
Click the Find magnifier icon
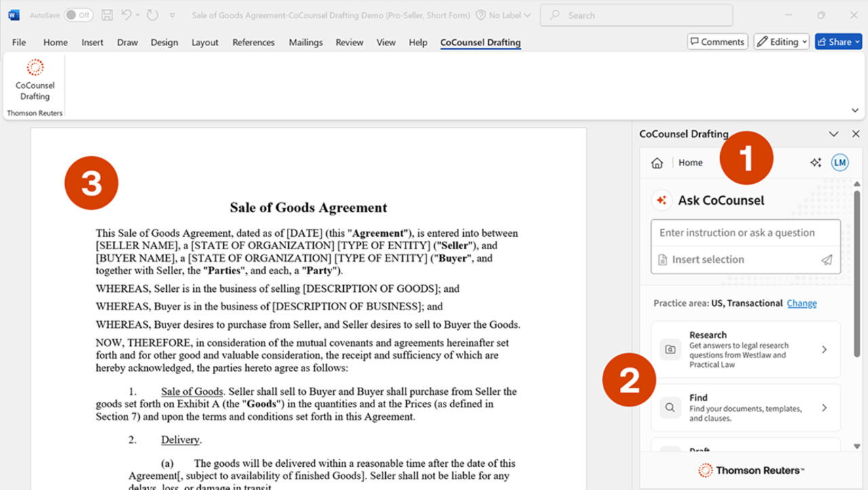coord(670,408)
